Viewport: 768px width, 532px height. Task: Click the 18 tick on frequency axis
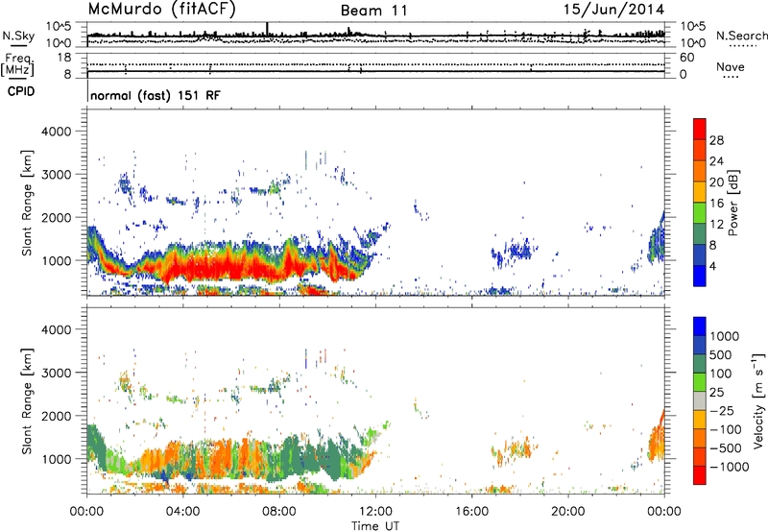(64, 58)
